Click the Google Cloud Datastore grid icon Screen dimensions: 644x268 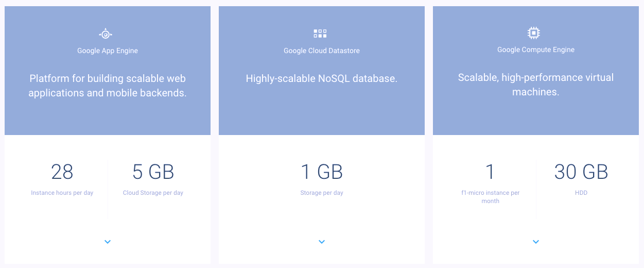tap(320, 34)
